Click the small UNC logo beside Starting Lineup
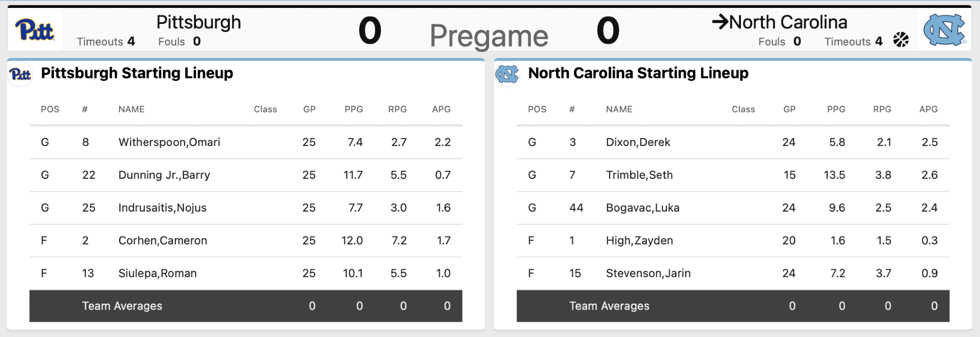980x337 pixels. (507, 74)
